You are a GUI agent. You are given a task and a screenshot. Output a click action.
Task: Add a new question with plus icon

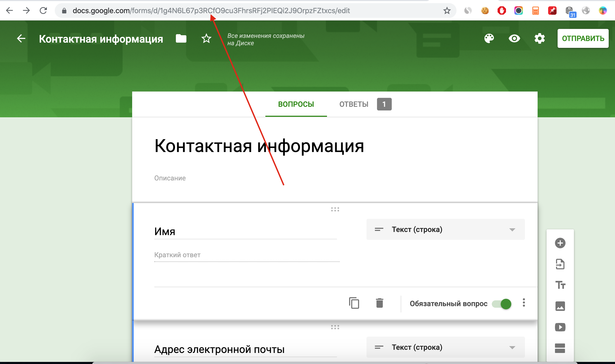[560, 243]
